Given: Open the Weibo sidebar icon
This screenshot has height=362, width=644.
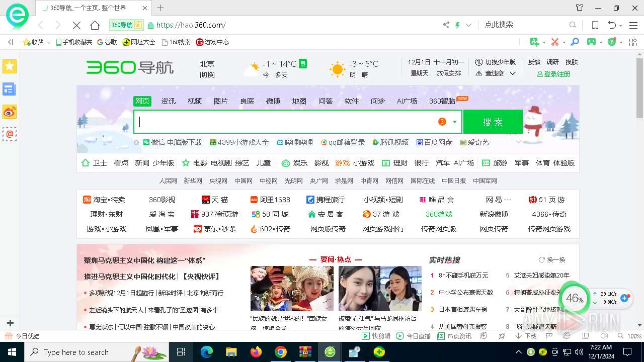Looking at the screenshot, I should (x=10, y=112).
